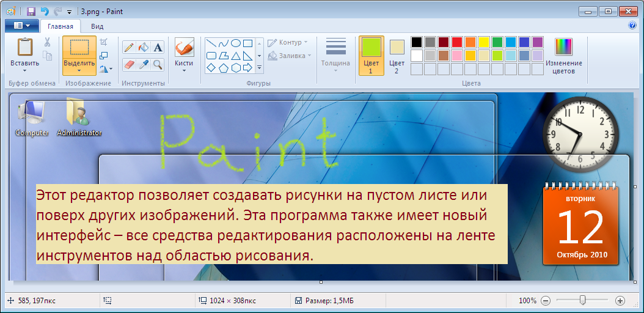644x313 pixels.
Task: Click the Crop icon in Изображение group
Action: point(104,42)
